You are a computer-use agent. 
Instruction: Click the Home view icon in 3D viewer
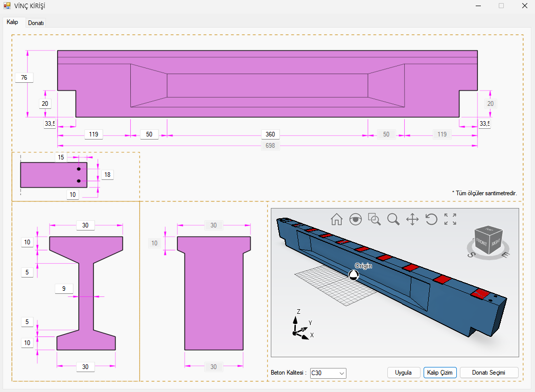pyautogui.click(x=336, y=219)
